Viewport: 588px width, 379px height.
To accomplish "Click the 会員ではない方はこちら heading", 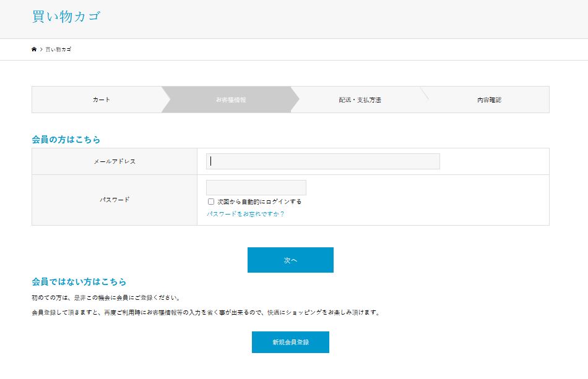I will [x=79, y=282].
